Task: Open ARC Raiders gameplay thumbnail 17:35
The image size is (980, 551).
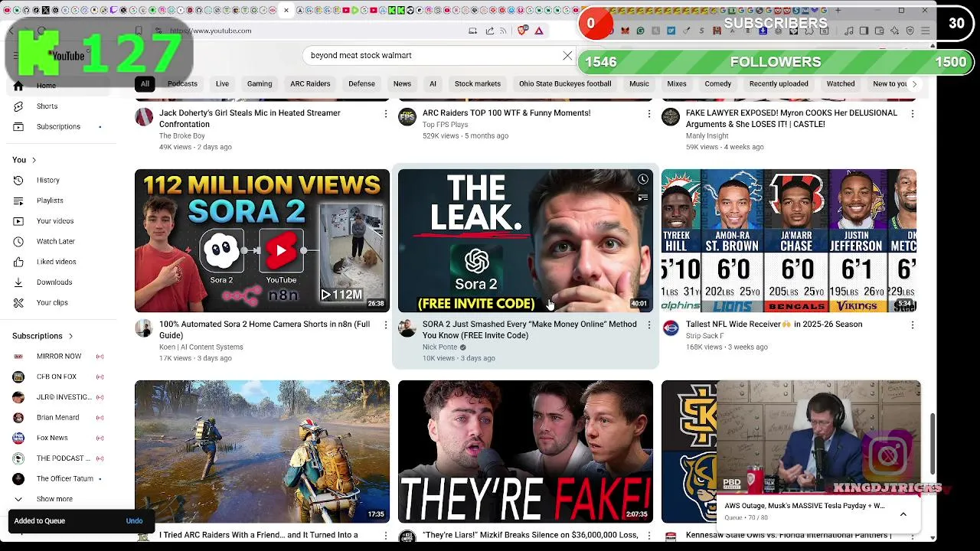Action: click(262, 452)
